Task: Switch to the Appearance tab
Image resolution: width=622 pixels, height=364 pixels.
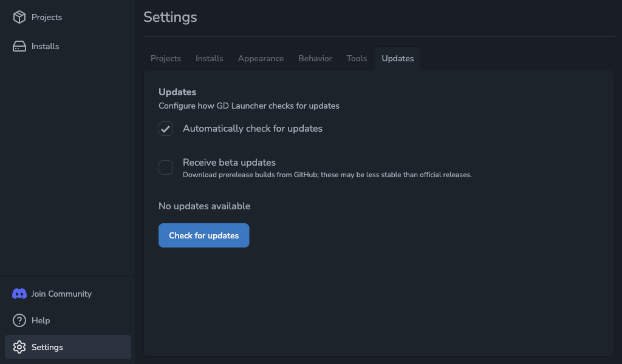Action: (261, 58)
